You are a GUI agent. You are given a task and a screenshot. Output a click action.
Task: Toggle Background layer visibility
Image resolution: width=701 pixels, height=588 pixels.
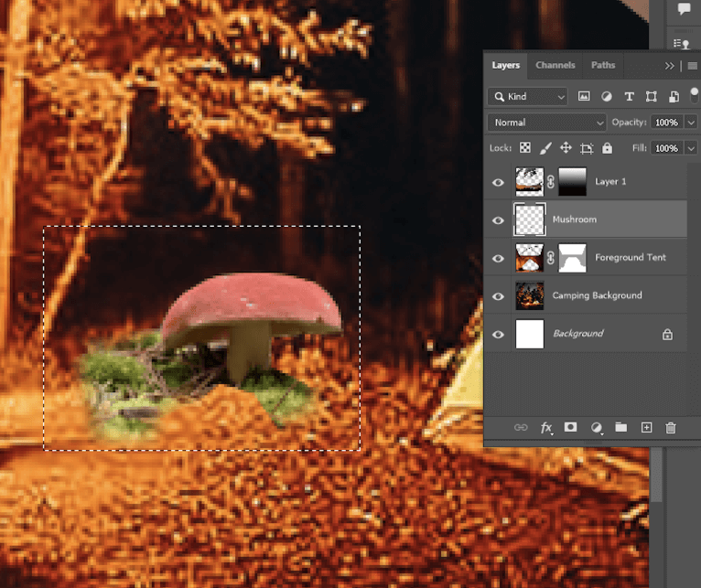click(x=498, y=334)
